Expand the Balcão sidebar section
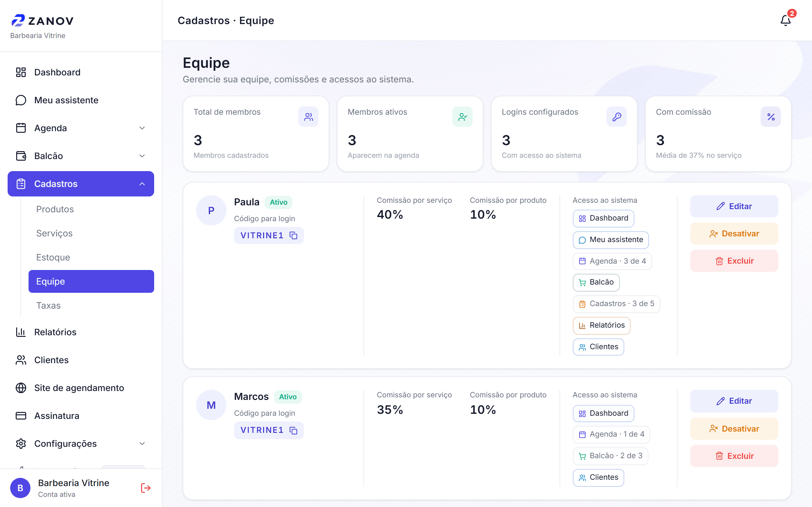 (x=81, y=156)
